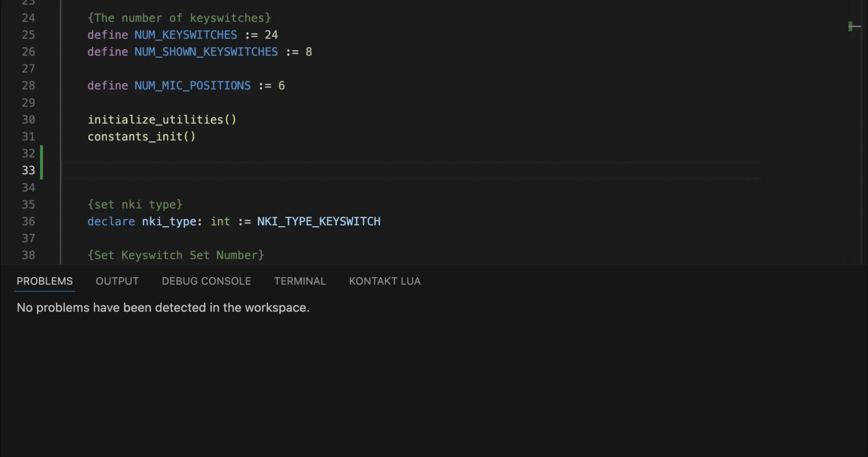The image size is (868, 457).
Task: Open the KONTAKT LUA tab
Action: 385,281
